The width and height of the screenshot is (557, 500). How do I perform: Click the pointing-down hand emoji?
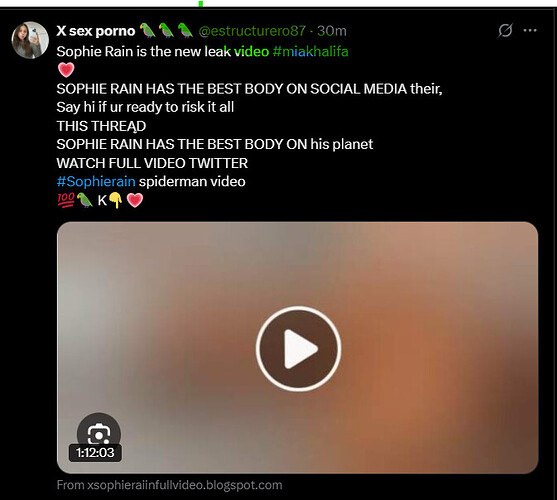(115, 200)
